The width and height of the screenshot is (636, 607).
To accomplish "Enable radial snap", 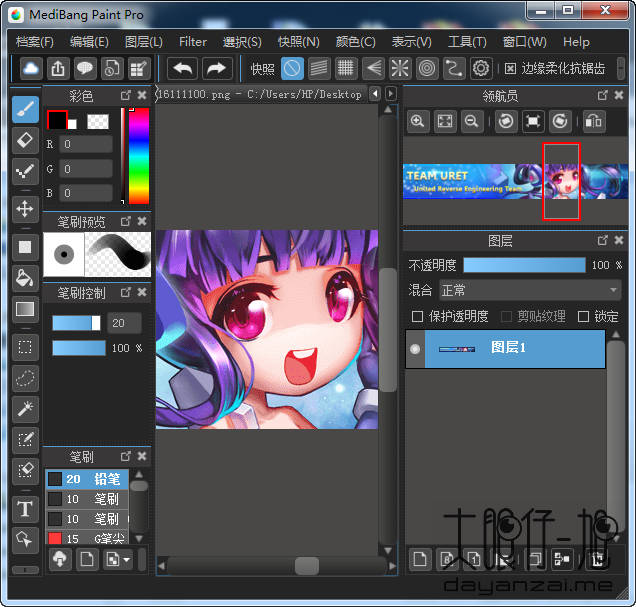I will pyautogui.click(x=400, y=68).
